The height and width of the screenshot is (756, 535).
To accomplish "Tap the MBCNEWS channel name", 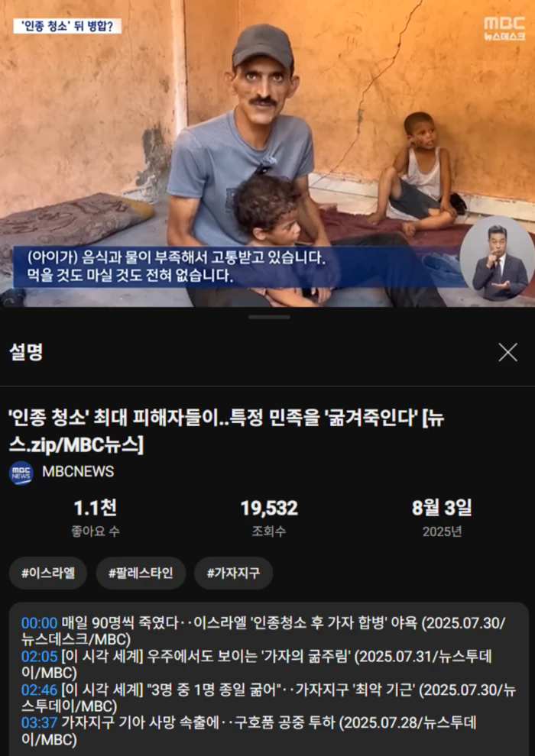I will pyautogui.click(x=78, y=471).
